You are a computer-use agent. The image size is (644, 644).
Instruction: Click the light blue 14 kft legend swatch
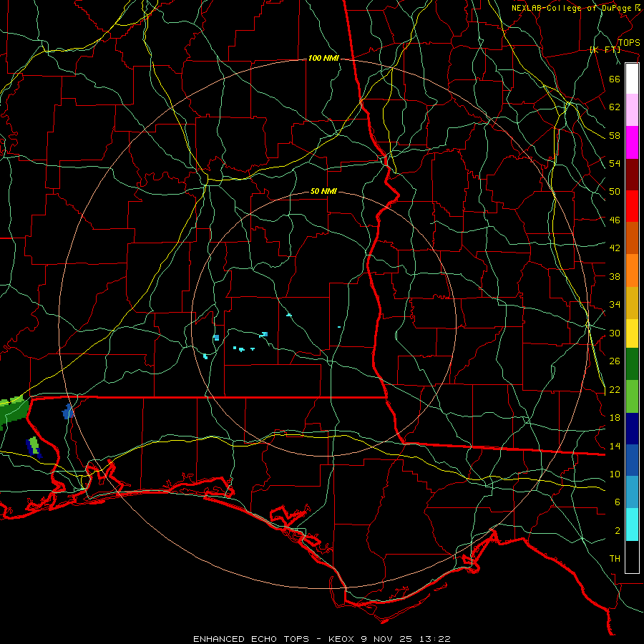(x=632, y=492)
